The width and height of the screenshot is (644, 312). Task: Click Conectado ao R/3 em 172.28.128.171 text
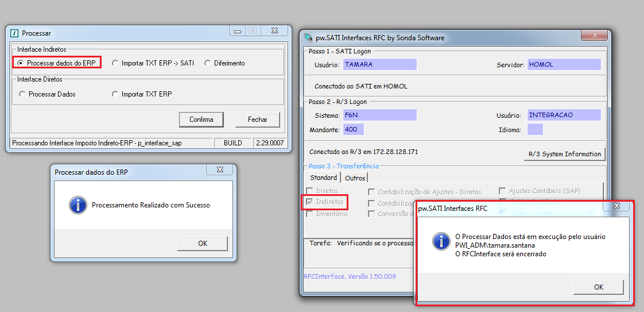point(363,152)
